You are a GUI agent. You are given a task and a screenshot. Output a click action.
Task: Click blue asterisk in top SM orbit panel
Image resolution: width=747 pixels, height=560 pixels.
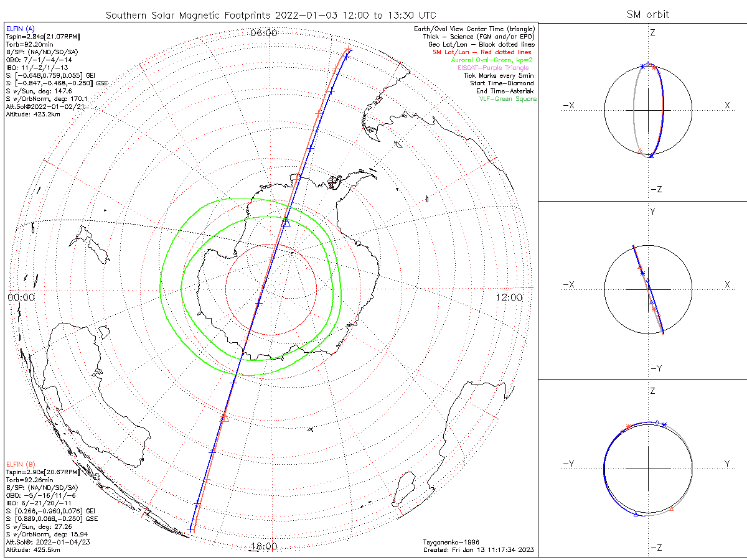click(x=642, y=66)
